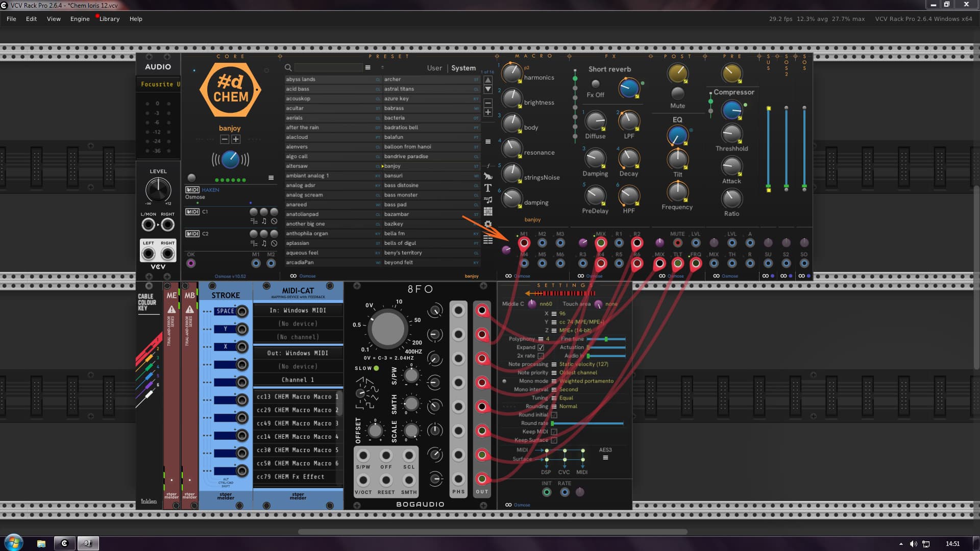Viewport: 980px width, 551px height.
Task: Open the Polyphony dropdown menu
Action: tap(541, 339)
